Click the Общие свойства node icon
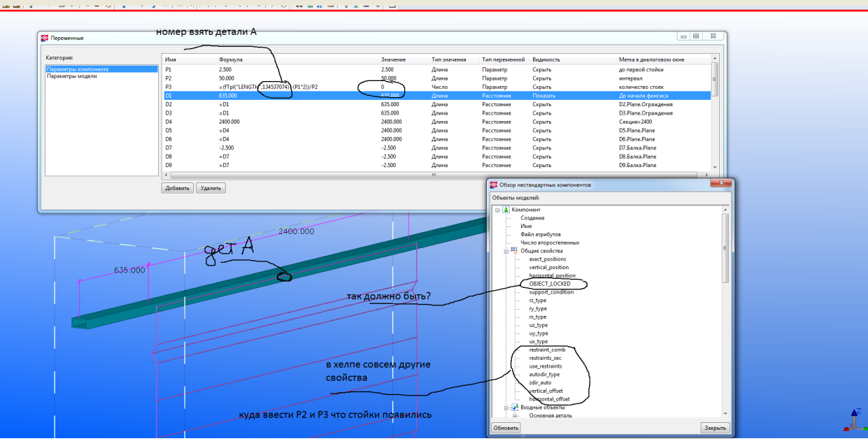 pyautogui.click(x=514, y=250)
